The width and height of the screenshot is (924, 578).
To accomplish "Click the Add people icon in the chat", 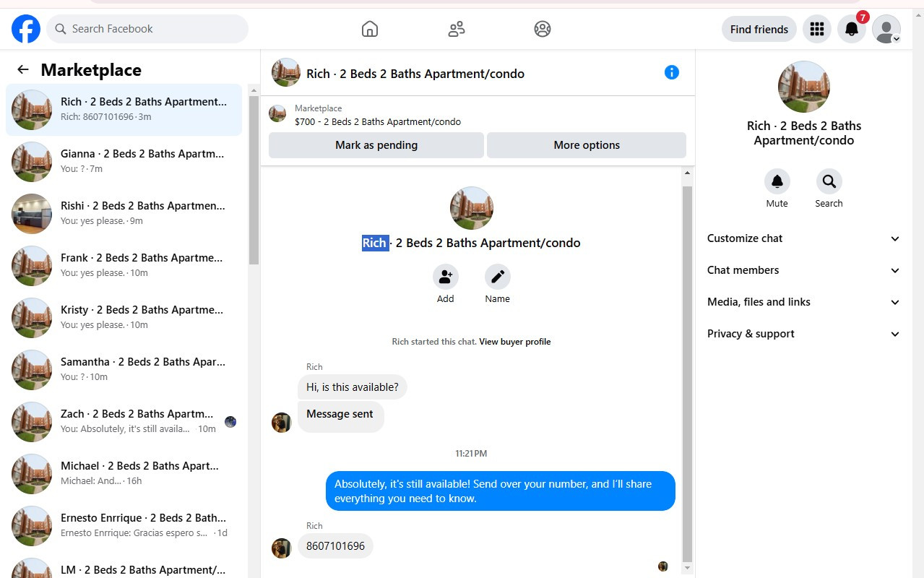I will 446,277.
